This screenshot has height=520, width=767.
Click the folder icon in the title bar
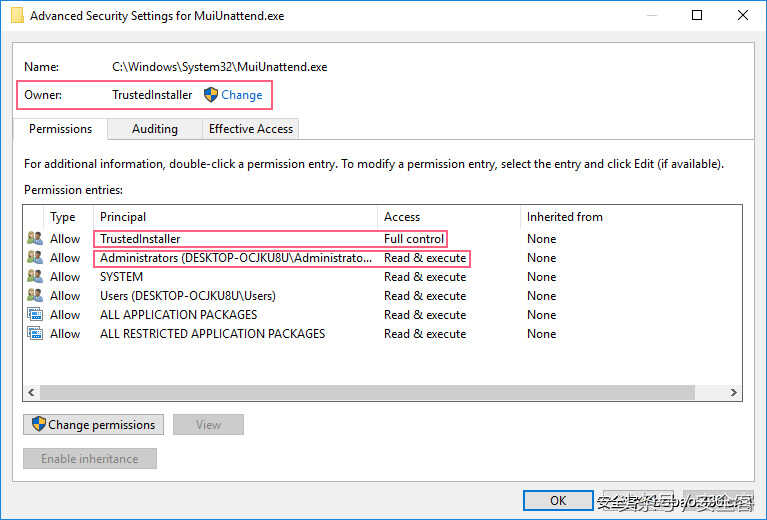pos(17,16)
